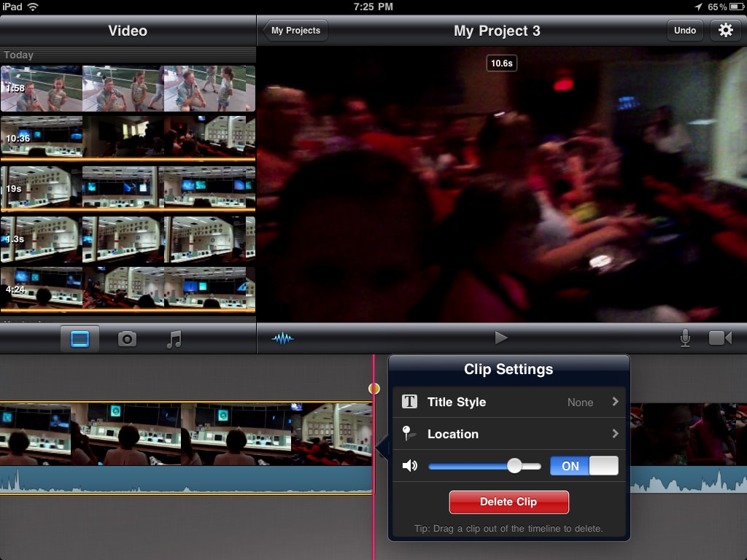Select the video browser icon in media toolbar

pos(80,338)
